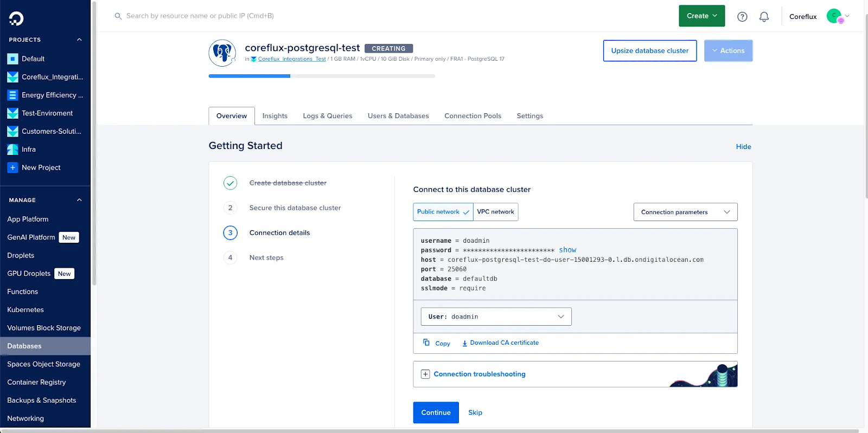This screenshot has height=433, width=868.
Task: Click the Continue button
Action: click(x=436, y=412)
